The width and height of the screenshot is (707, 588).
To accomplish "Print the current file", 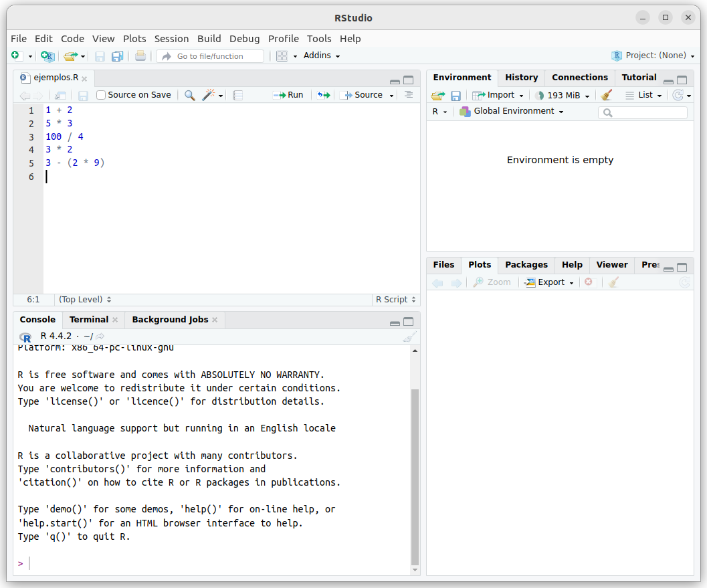I will coord(140,56).
